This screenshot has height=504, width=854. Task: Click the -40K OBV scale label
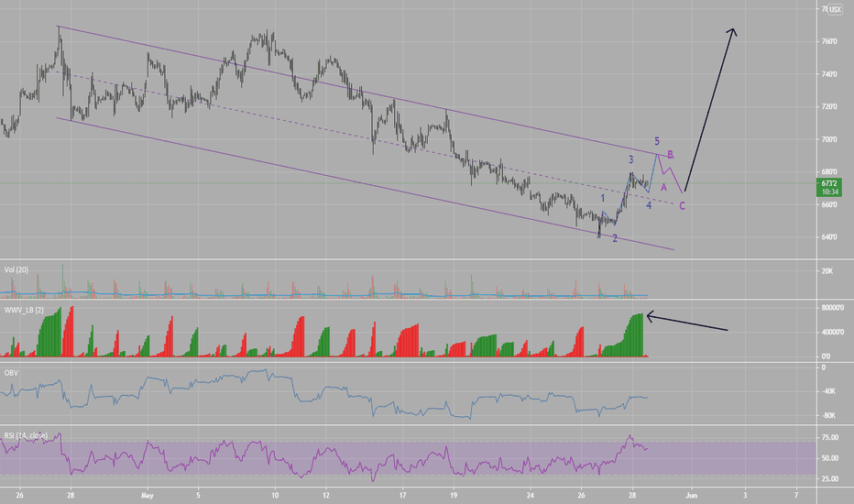pyautogui.click(x=827, y=391)
